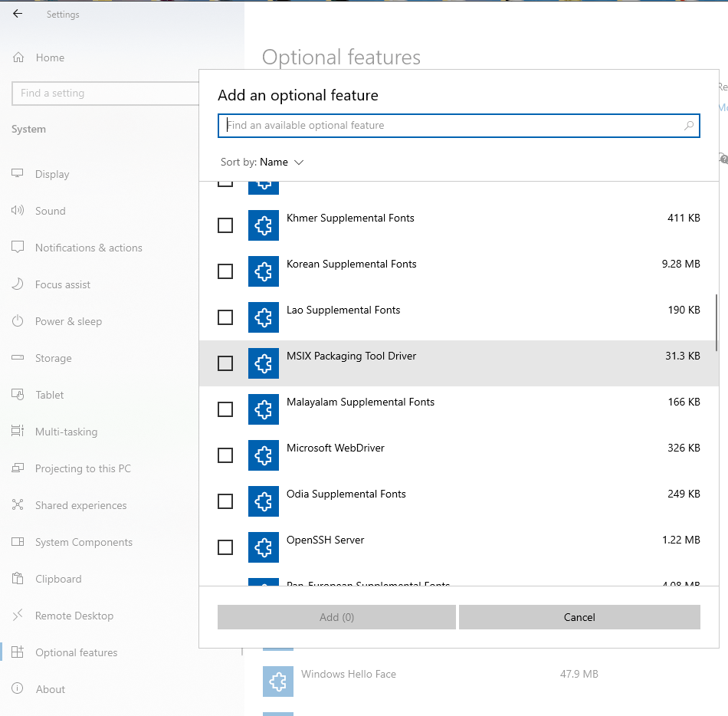728x716 pixels.
Task: Click the Focus assist crescent icon
Action: pyautogui.click(x=17, y=284)
